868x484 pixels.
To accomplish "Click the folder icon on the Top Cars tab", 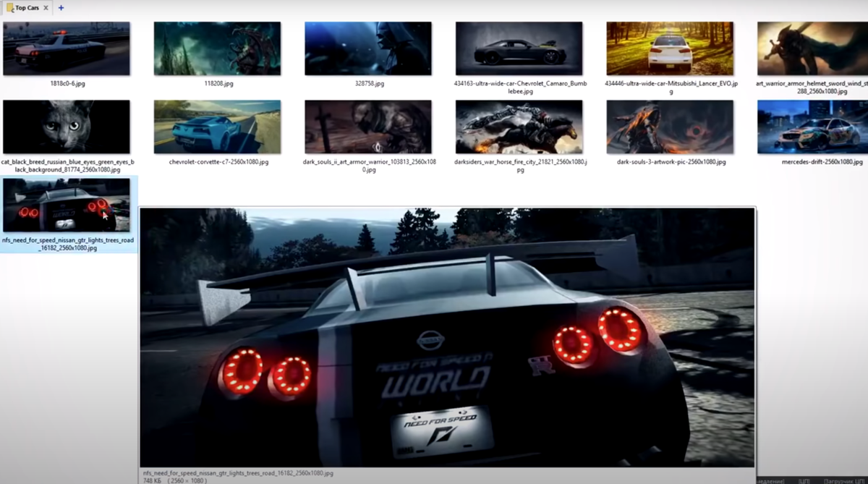I will 10,7.
